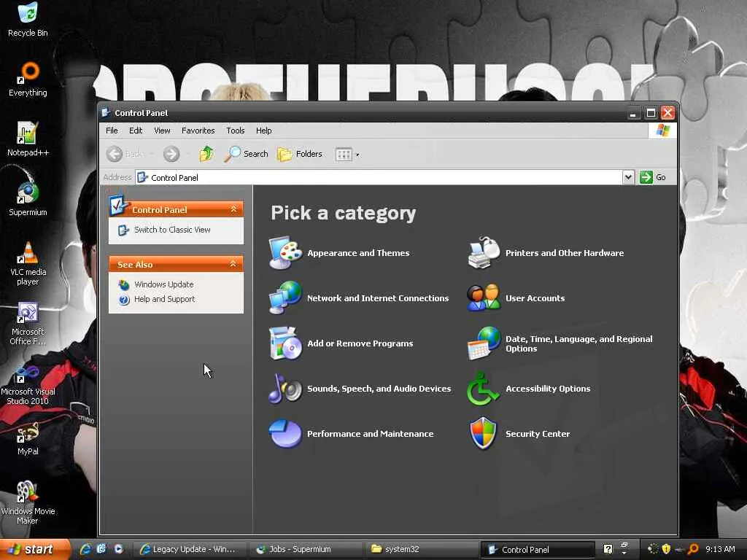
Task: Click the Control Panel title bar icon
Action: tap(106, 113)
